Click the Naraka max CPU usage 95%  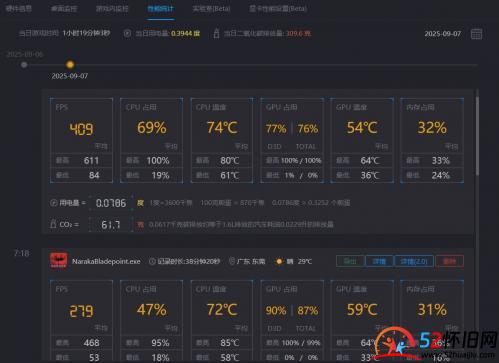pos(160,343)
